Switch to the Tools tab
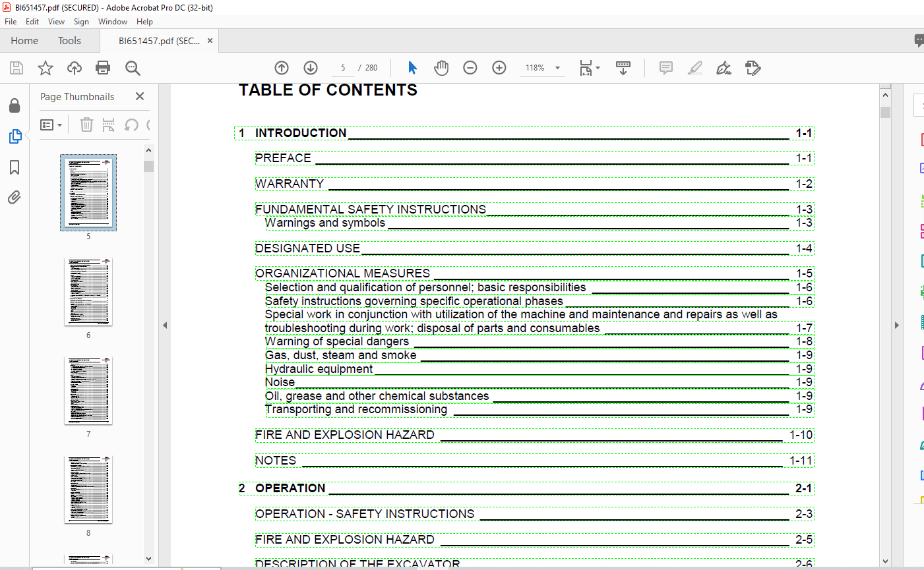The height and width of the screenshot is (570, 924). click(69, 41)
